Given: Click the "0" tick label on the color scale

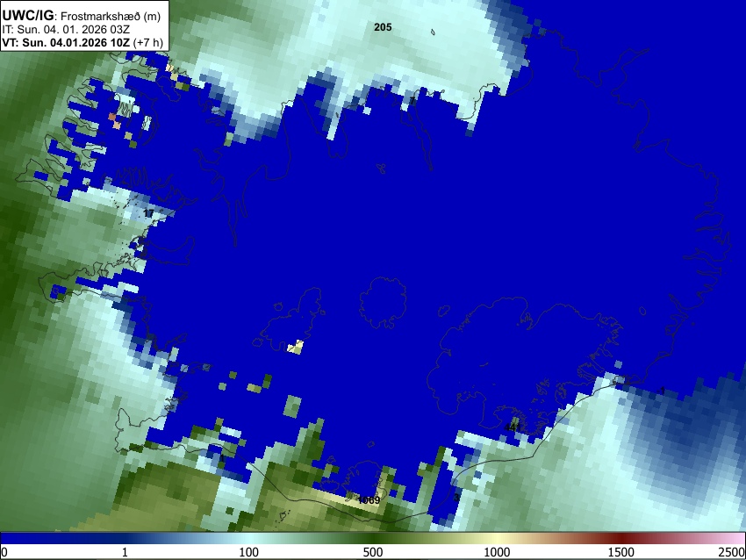Looking at the screenshot, I should [4, 552].
